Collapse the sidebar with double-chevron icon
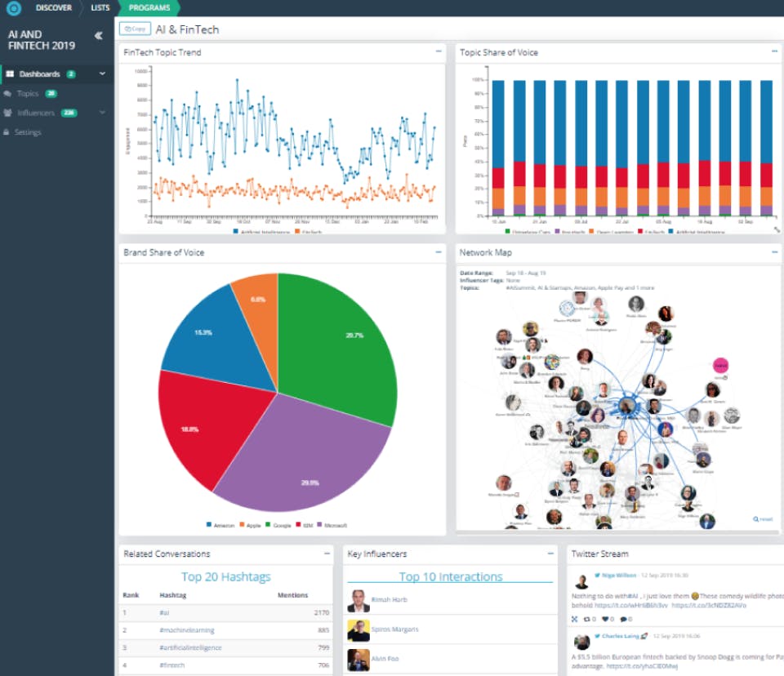 (99, 35)
